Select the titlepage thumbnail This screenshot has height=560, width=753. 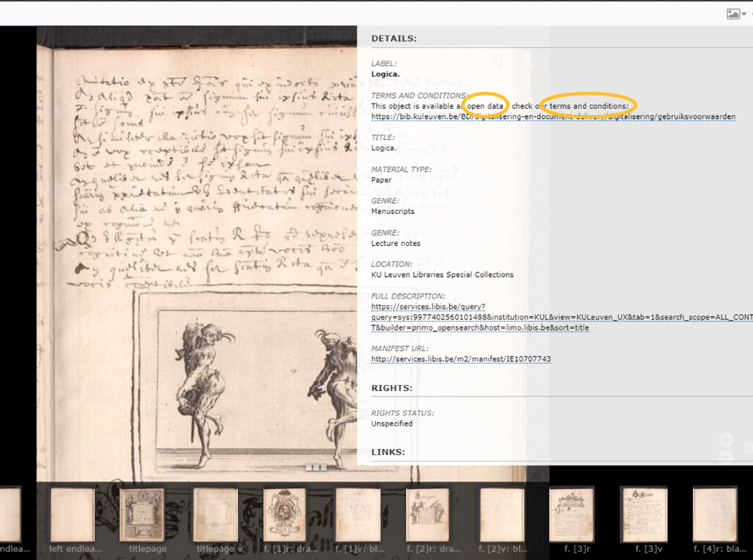(x=142, y=515)
